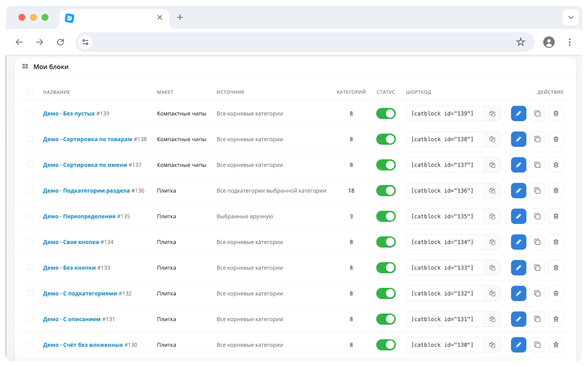Viewport: 588px width, 367px height.
Task: Open Демо · Счёт без вложенных link
Action: coord(83,345)
